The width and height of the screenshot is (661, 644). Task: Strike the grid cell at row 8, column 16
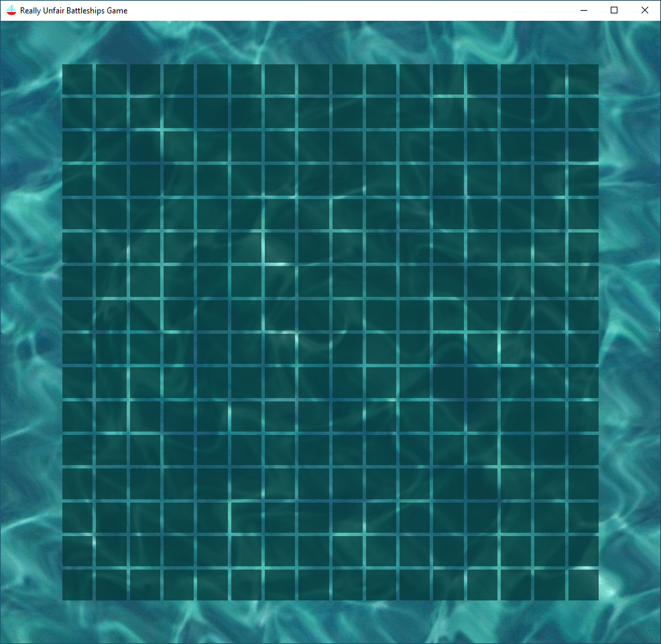pyautogui.click(x=583, y=315)
